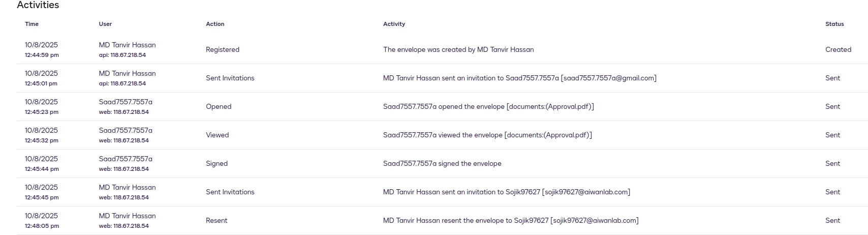Viewport: 868px width, 235px height.
Task: Select the Resent action cell
Action: coord(216,220)
